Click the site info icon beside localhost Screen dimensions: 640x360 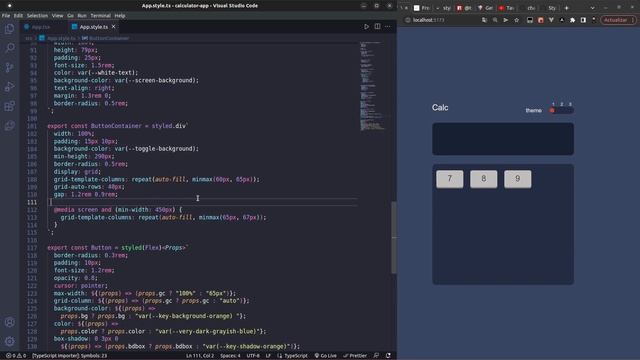click(x=407, y=20)
